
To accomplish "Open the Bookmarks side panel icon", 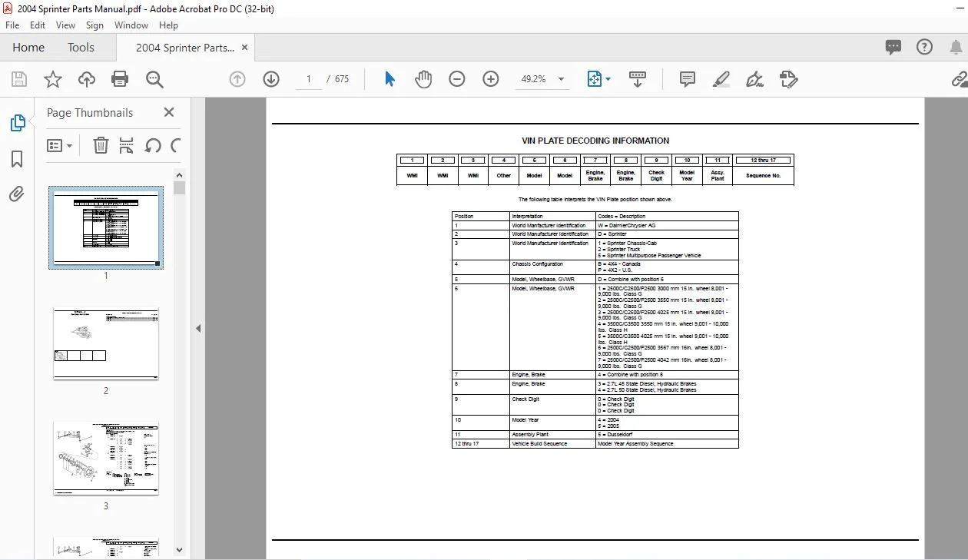I will point(17,158).
